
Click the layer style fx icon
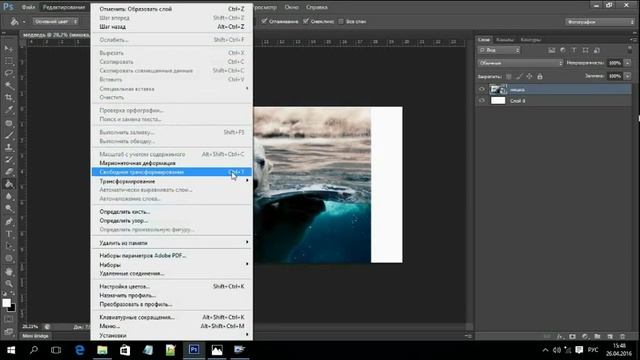point(560,336)
